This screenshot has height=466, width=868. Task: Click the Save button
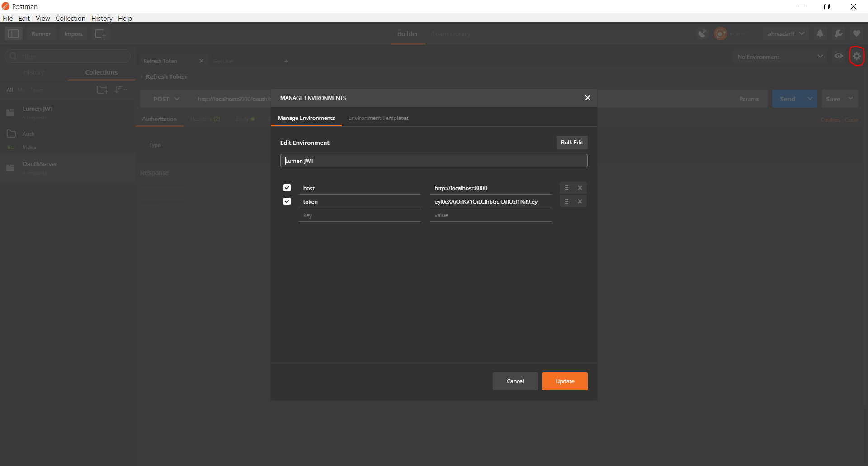[833, 99]
